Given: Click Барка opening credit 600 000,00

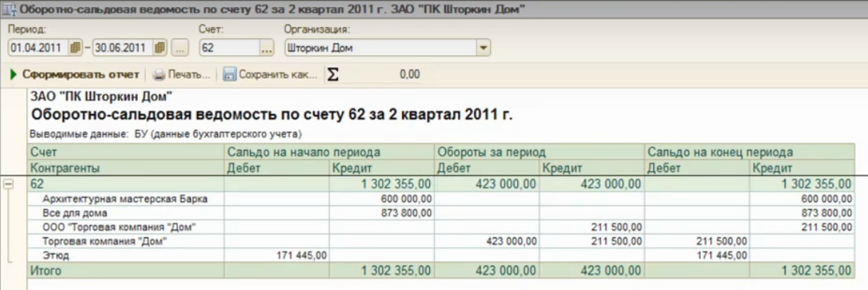Looking at the screenshot, I should pos(382,199).
